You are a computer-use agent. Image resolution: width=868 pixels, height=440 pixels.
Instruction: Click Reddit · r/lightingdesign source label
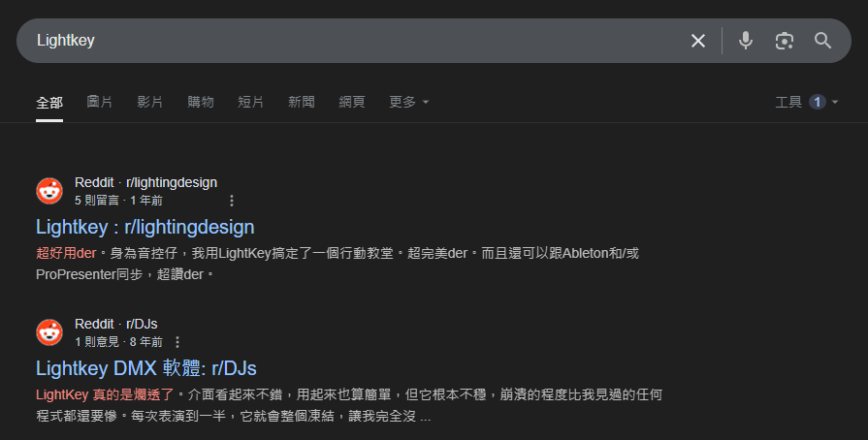145,182
